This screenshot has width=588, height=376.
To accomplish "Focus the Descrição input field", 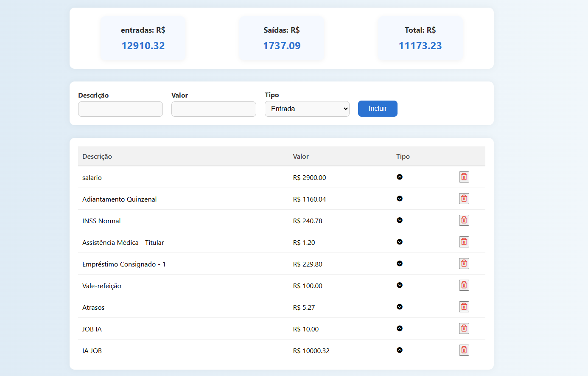I will pos(120,109).
